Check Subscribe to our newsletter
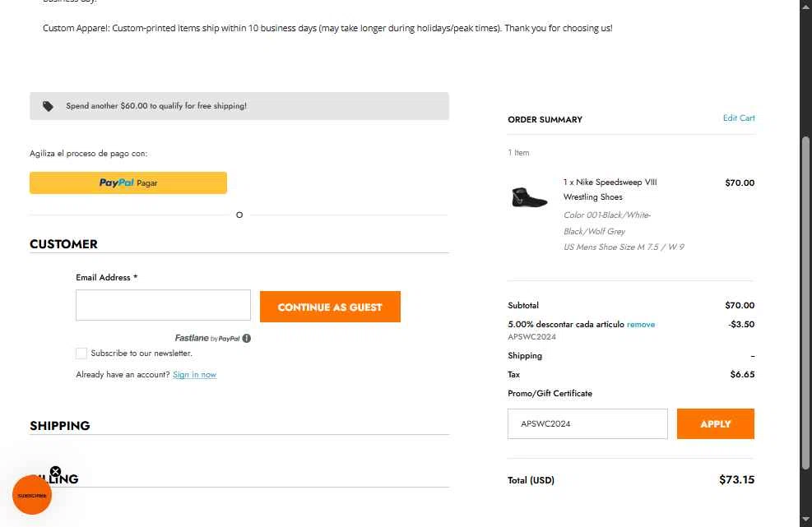This screenshot has height=527, width=812. pyautogui.click(x=81, y=353)
